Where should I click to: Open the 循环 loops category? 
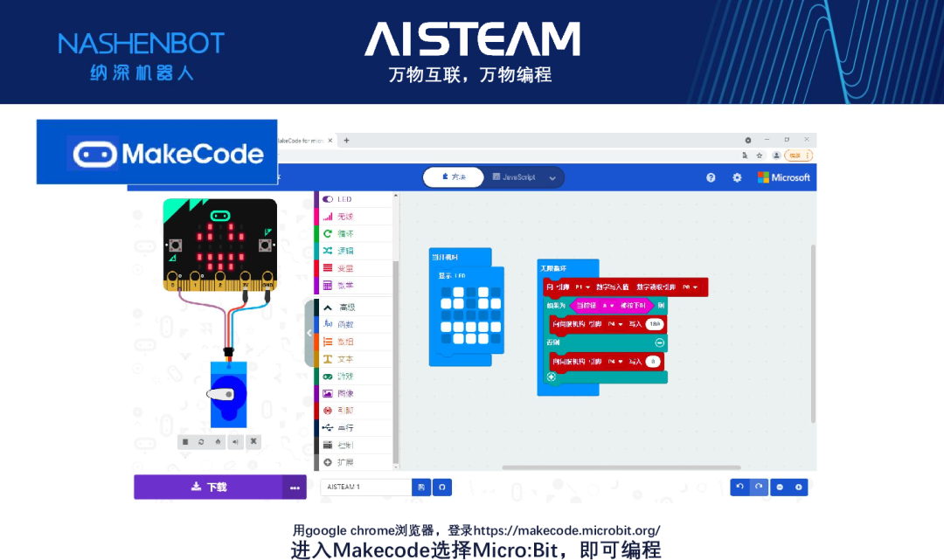[355, 233]
